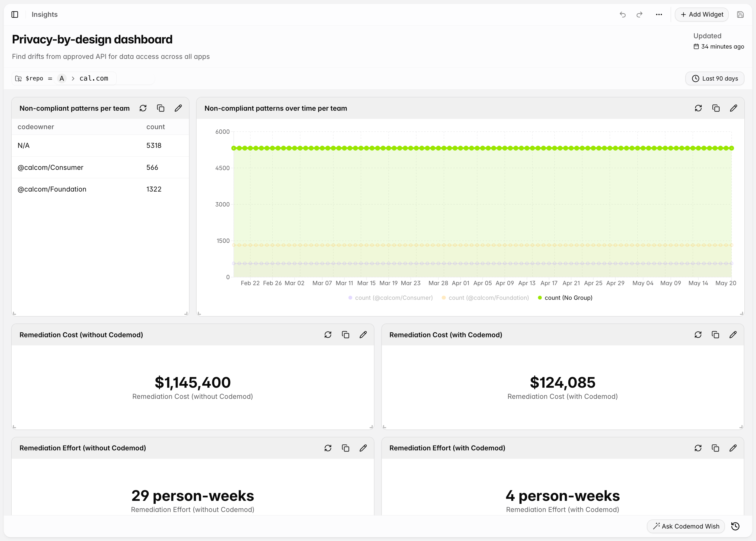Edit Remediation Effort (without Codemod) widget
The image size is (756, 541).
point(363,448)
